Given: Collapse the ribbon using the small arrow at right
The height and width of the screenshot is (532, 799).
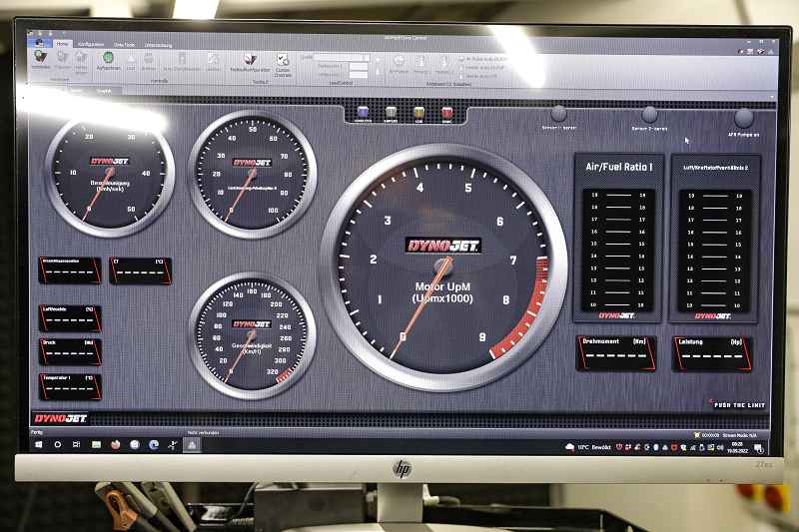Looking at the screenshot, I should (771, 96).
